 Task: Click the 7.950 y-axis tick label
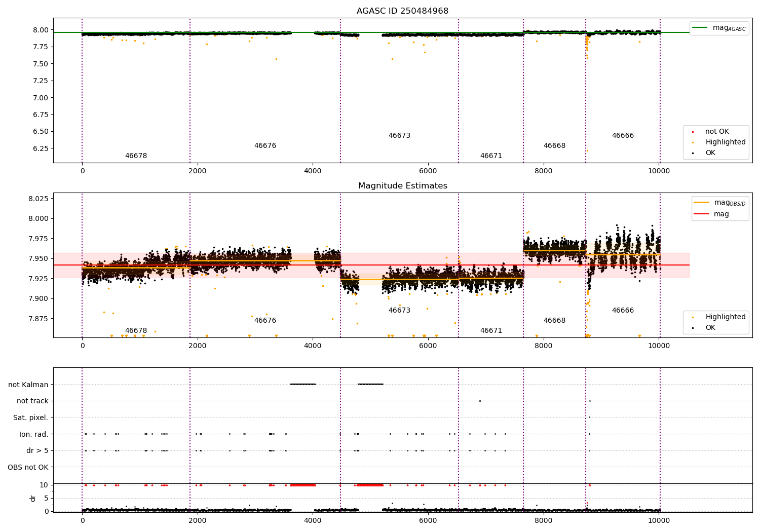(x=38, y=258)
